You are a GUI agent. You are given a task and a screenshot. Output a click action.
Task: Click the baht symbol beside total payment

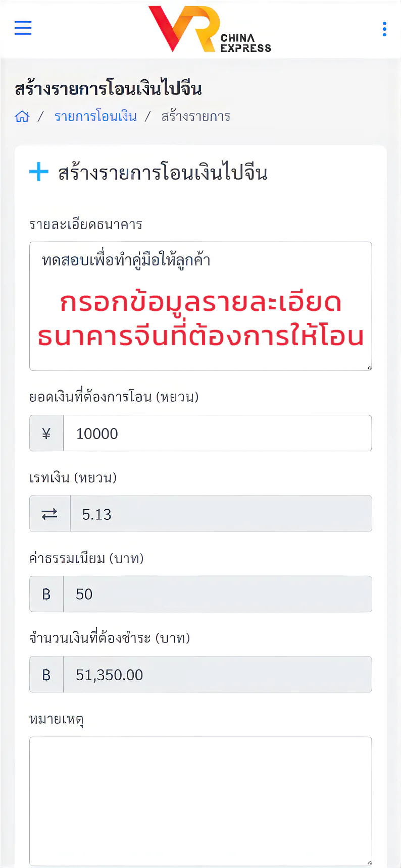tap(46, 675)
